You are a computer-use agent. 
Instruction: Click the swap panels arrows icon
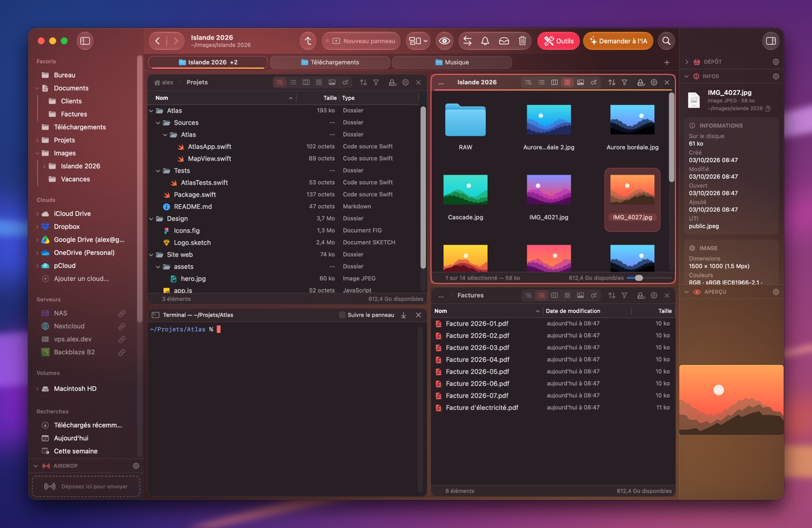click(467, 41)
